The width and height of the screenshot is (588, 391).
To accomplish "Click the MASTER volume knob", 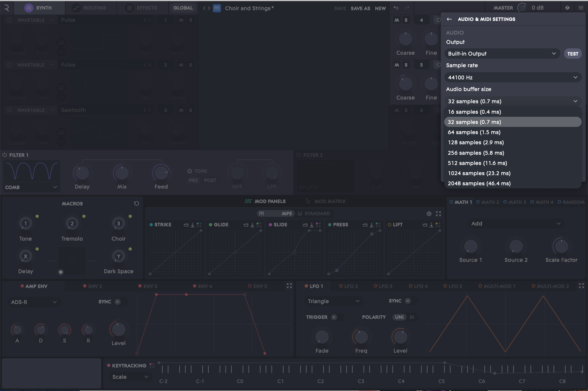I will [x=522, y=8].
